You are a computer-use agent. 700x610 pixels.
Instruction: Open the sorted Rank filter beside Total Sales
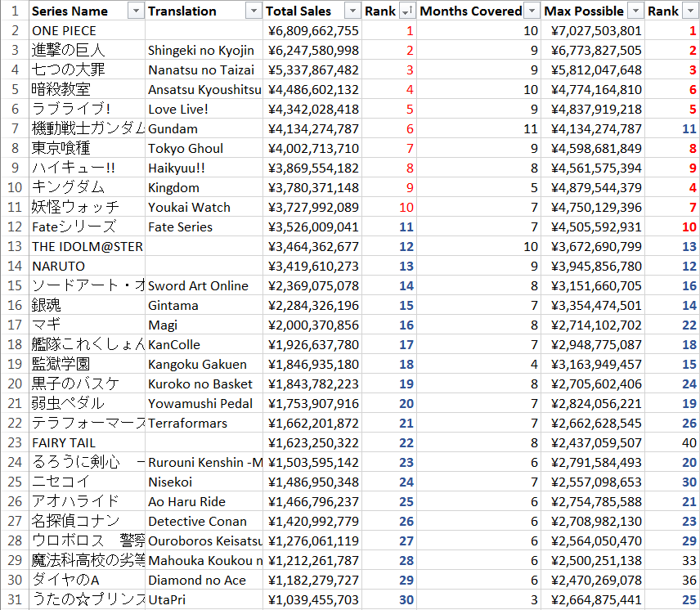tap(407, 11)
